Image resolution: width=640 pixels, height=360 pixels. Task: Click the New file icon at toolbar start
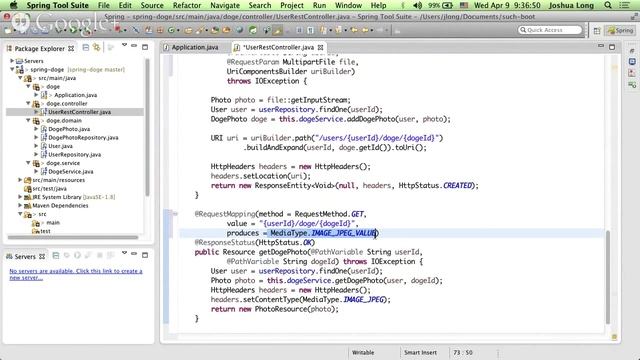tap(8, 30)
